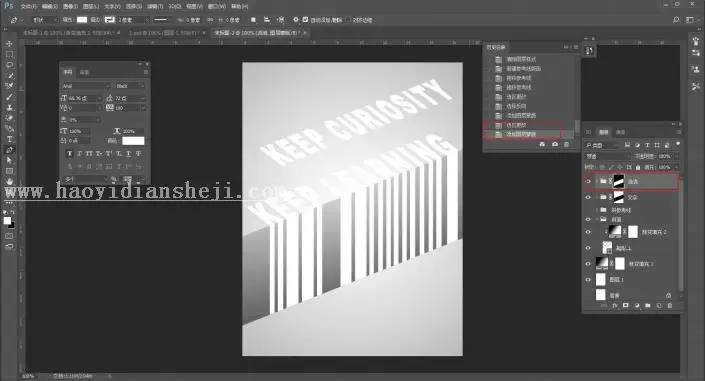Delete layer trash icon in Layers panel
705x381 pixels.
click(x=669, y=305)
